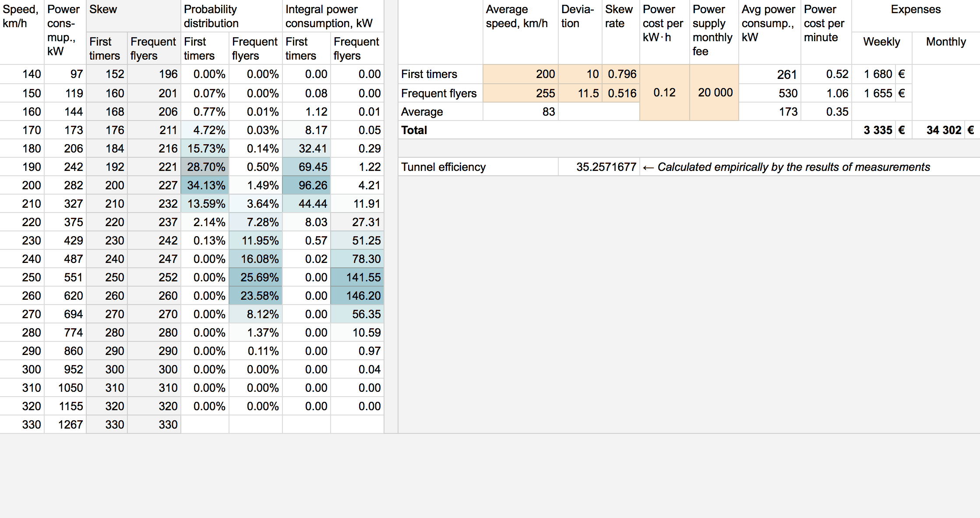
Task: Click the Tunnel efficiency label
Action: pos(443,167)
